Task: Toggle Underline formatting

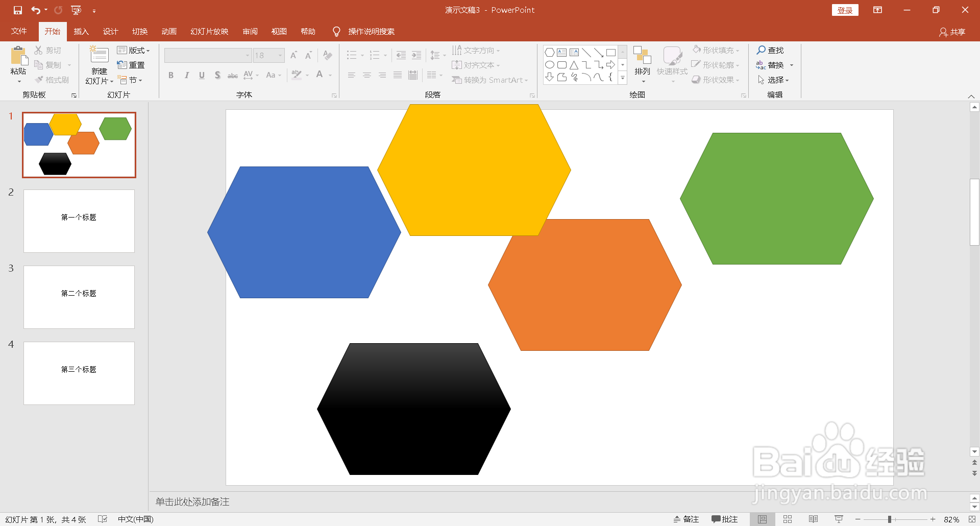Action: [202, 75]
